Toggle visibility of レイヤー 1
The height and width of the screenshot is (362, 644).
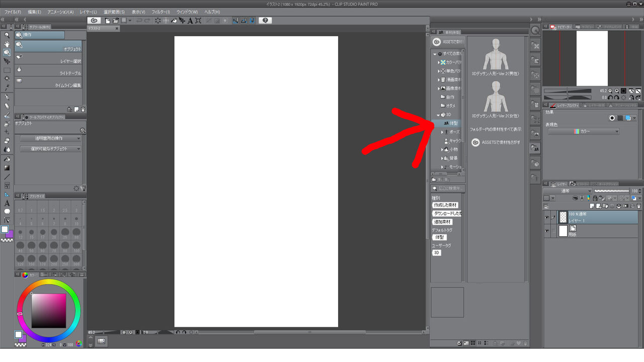547,217
